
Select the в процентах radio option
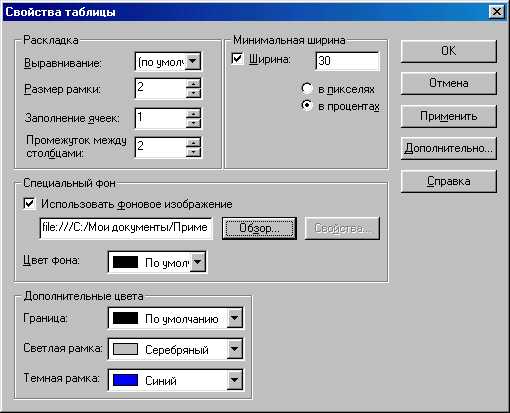click(307, 106)
